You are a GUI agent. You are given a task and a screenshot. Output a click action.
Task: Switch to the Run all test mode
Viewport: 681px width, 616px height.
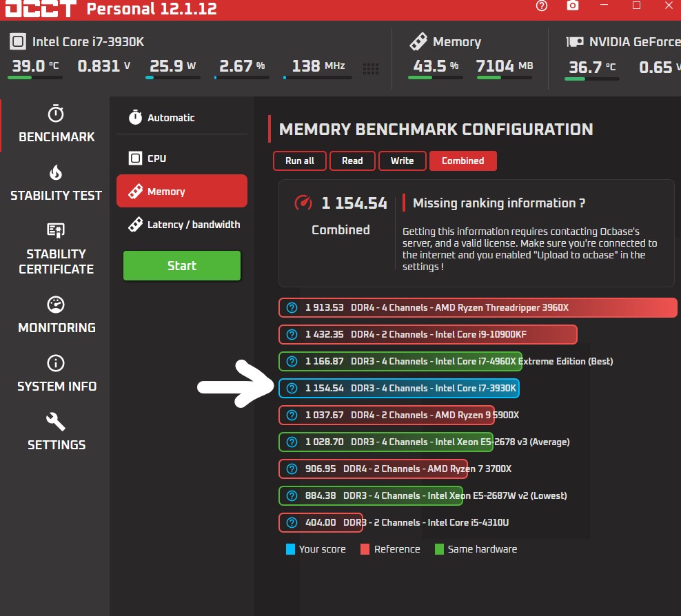[300, 161]
